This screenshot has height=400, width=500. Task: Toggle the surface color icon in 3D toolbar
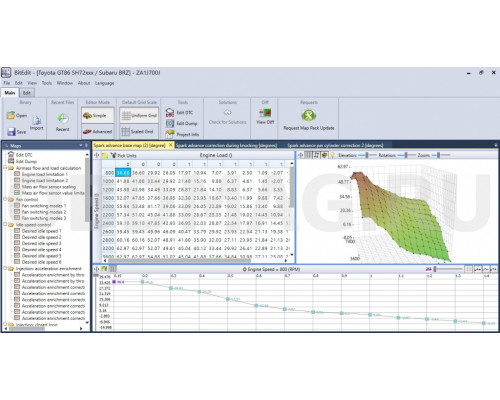click(324, 155)
